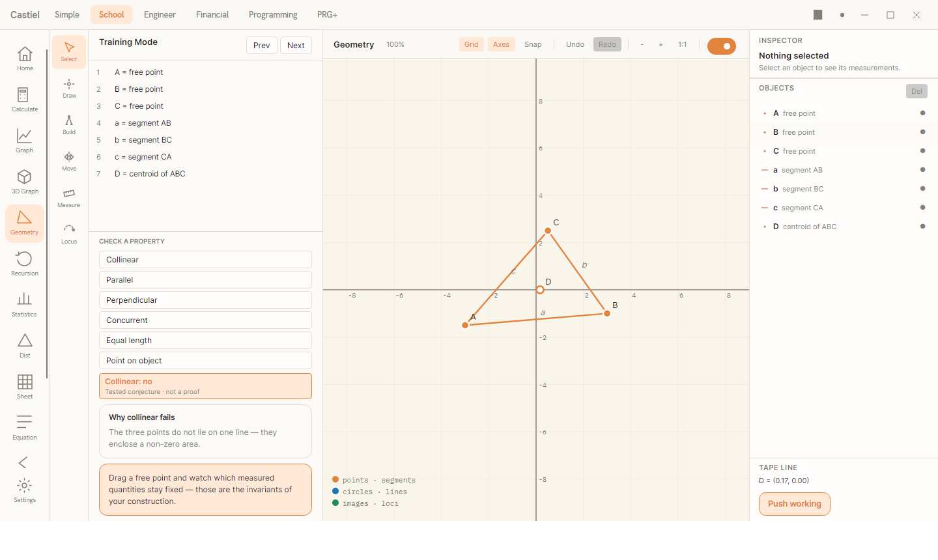
Task: Hide the centroid D visibility dot
Action: coord(922,227)
